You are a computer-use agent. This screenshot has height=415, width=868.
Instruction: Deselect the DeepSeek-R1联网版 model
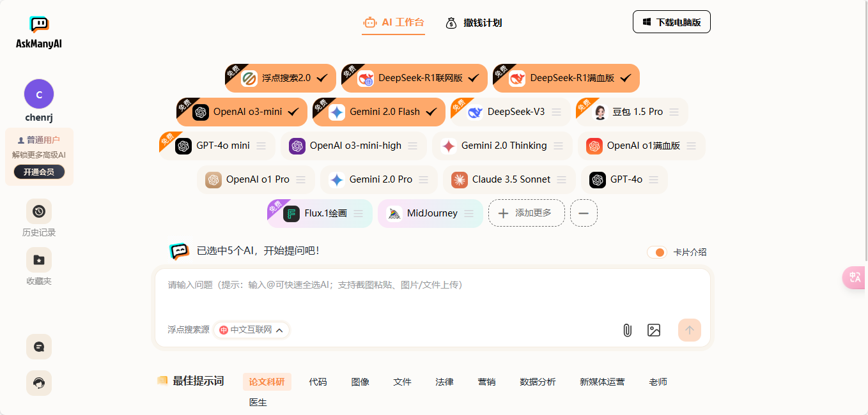[414, 78]
